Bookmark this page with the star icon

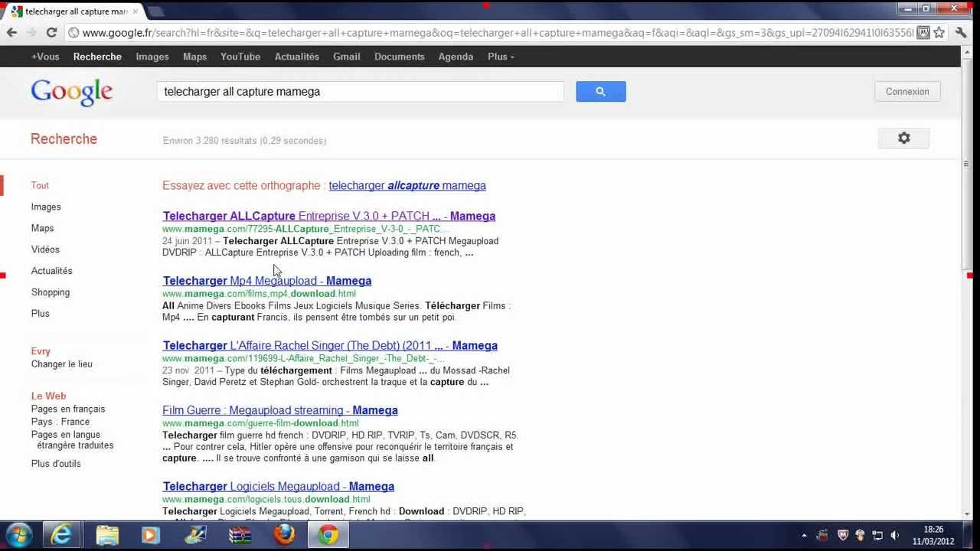pyautogui.click(x=939, y=32)
